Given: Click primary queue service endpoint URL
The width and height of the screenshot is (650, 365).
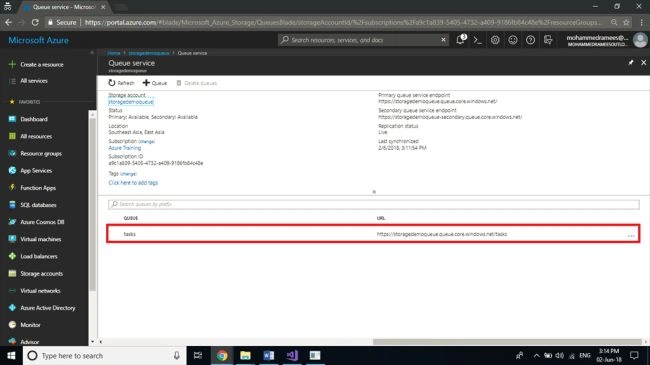Looking at the screenshot, I should tap(437, 101).
